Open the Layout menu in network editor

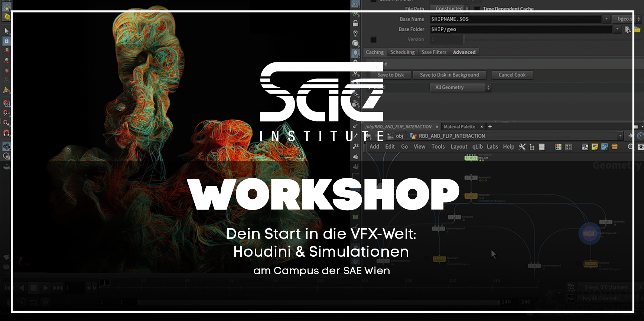point(459,147)
